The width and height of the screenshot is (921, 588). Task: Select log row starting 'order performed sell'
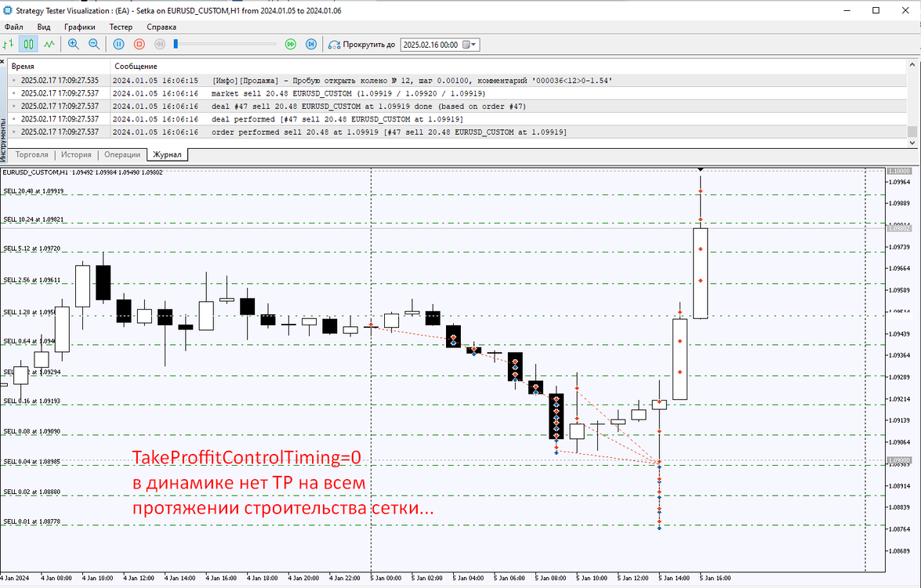point(458,132)
